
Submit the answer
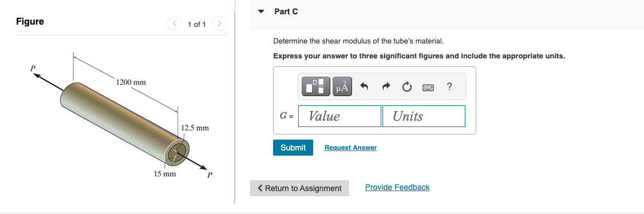(293, 148)
